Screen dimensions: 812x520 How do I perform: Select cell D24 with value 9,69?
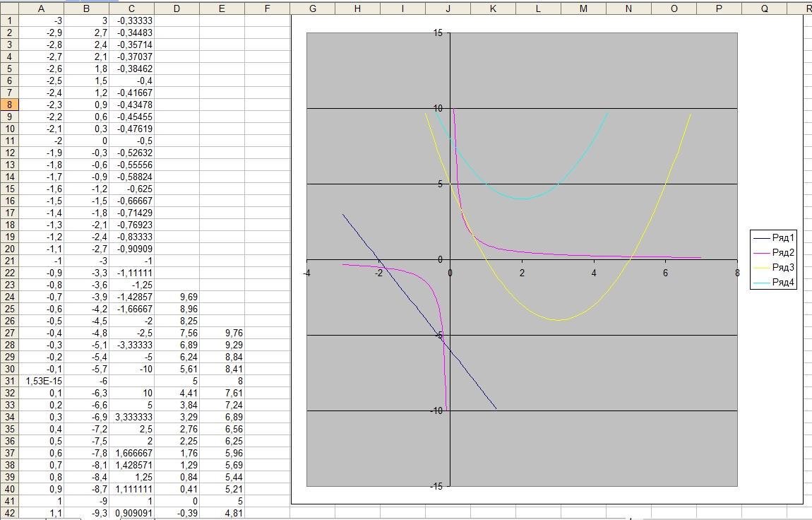pos(177,297)
